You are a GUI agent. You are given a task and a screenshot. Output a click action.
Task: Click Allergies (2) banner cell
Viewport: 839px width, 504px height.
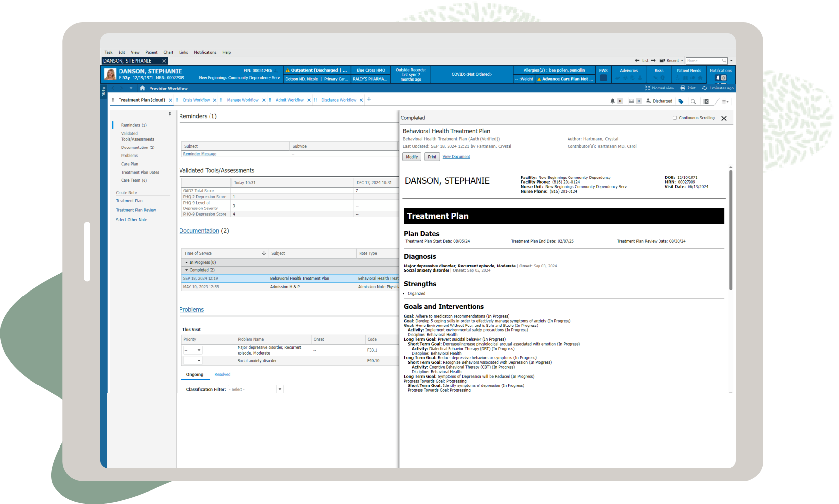point(554,70)
